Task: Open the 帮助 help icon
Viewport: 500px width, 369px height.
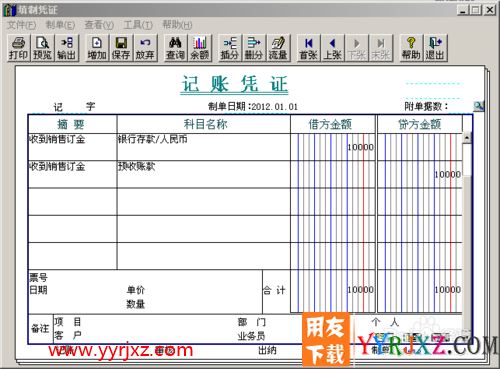Action: click(x=411, y=48)
